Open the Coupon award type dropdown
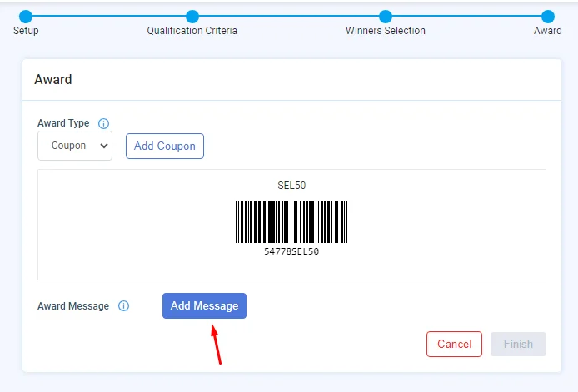 click(x=75, y=146)
